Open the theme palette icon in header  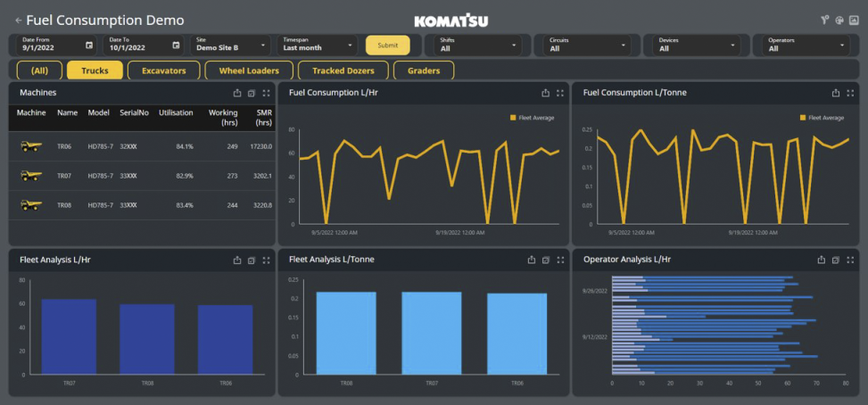(x=839, y=20)
